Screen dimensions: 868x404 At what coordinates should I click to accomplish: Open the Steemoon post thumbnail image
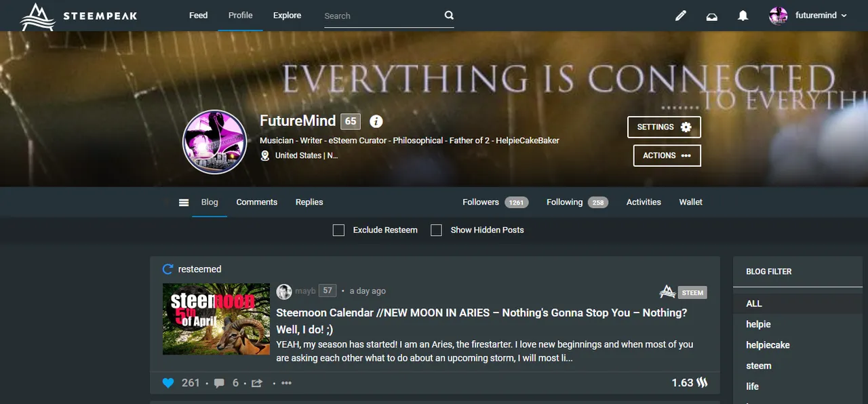coord(216,319)
